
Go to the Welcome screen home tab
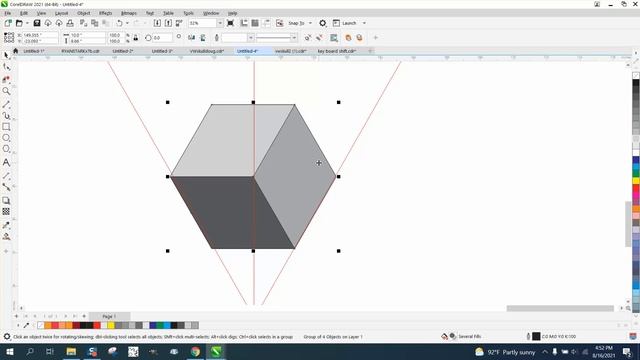point(16,51)
